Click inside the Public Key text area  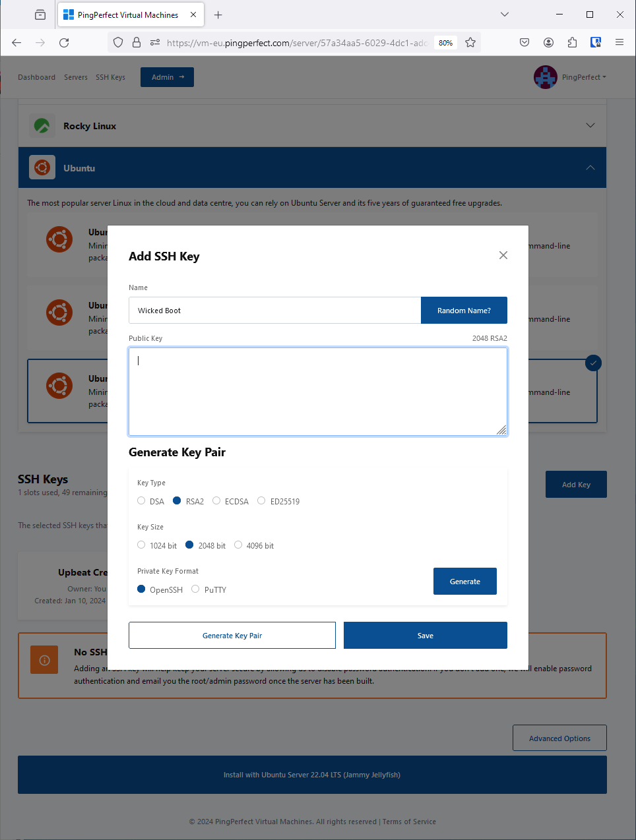[x=317, y=392]
